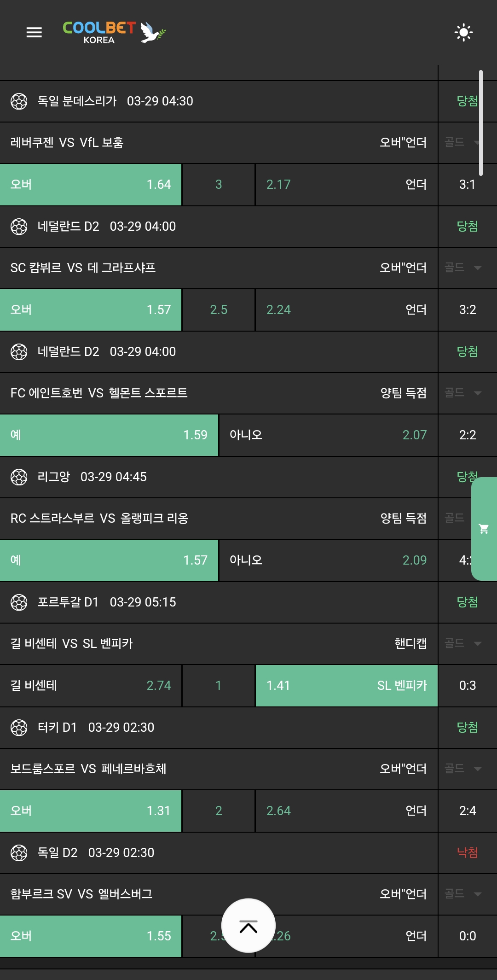Expand 골드 dropdown for SC 캄뷔르 match
The image size is (497, 980).
click(463, 268)
